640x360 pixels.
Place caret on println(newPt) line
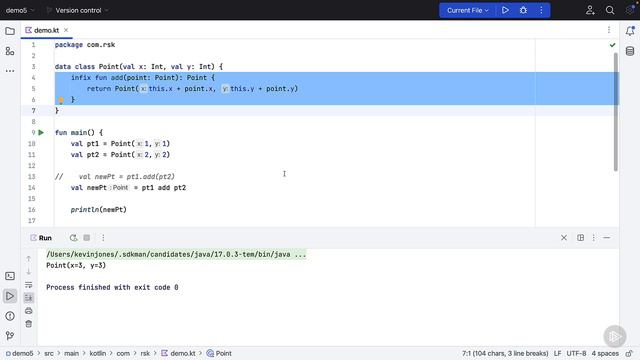[98, 210]
